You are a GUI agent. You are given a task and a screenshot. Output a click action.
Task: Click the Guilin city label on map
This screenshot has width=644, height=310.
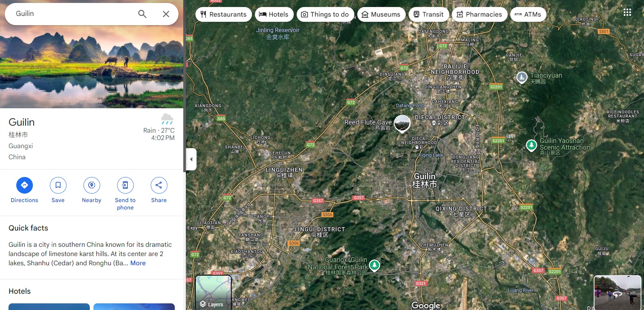pyautogui.click(x=425, y=180)
